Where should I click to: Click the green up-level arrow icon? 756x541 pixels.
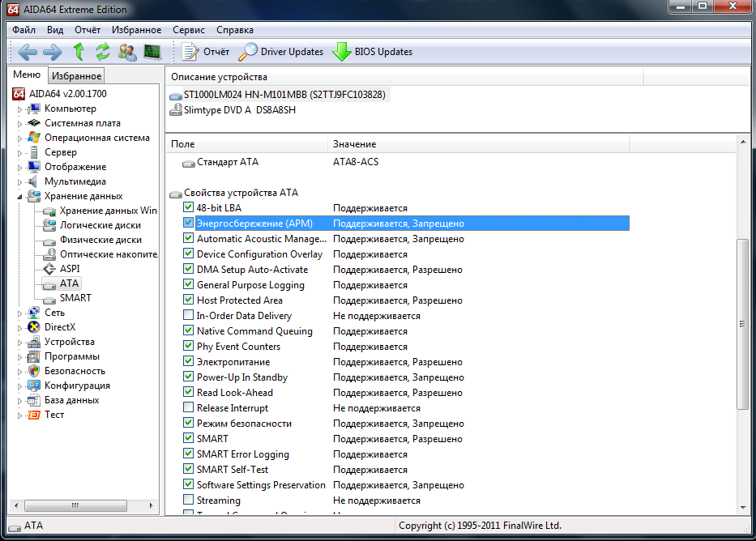(79, 52)
